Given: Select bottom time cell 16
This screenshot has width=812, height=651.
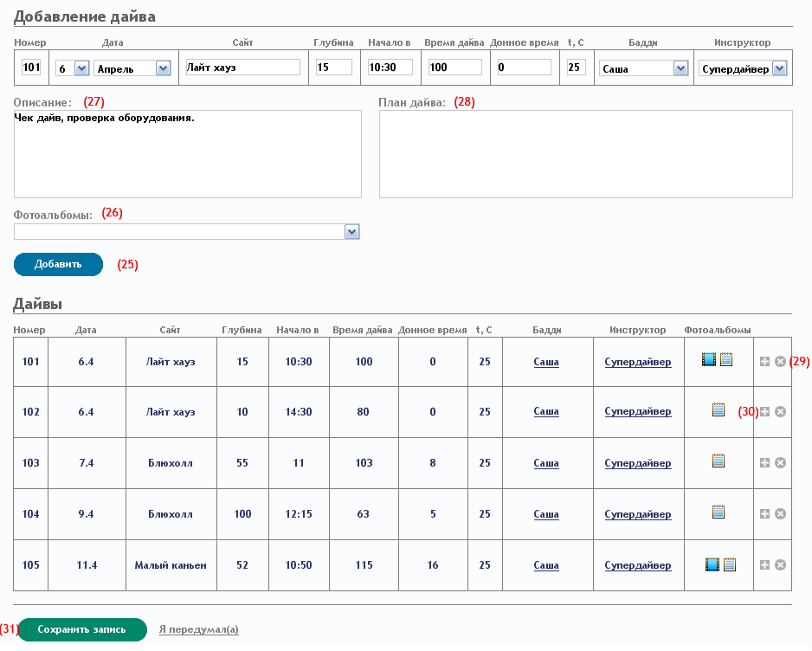Looking at the screenshot, I should [x=433, y=565].
